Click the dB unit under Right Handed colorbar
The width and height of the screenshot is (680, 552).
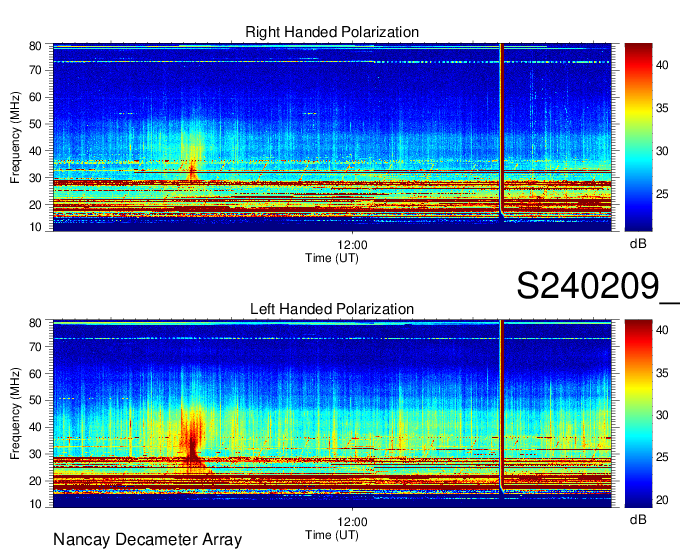tap(638, 244)
